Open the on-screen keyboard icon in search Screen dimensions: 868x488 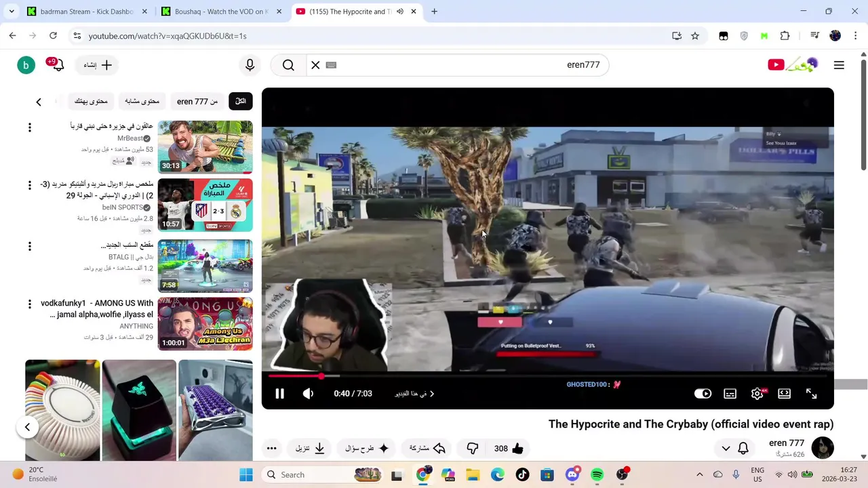pos(331,65)
